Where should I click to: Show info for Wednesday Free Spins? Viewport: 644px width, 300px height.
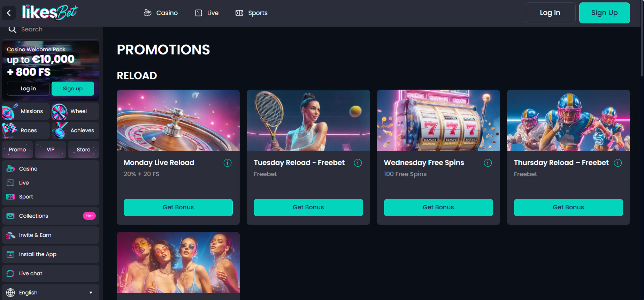coord(488,163)
